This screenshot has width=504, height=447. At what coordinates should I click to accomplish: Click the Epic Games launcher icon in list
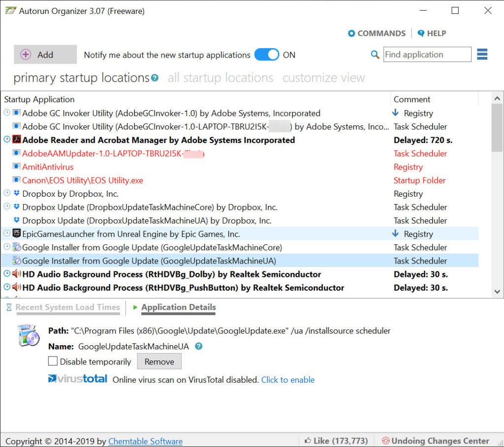16,234
